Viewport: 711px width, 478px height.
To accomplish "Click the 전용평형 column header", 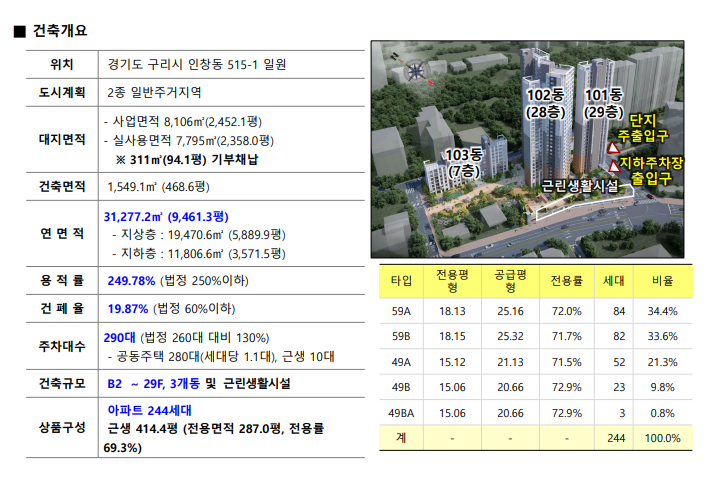I will pos(452,281).
